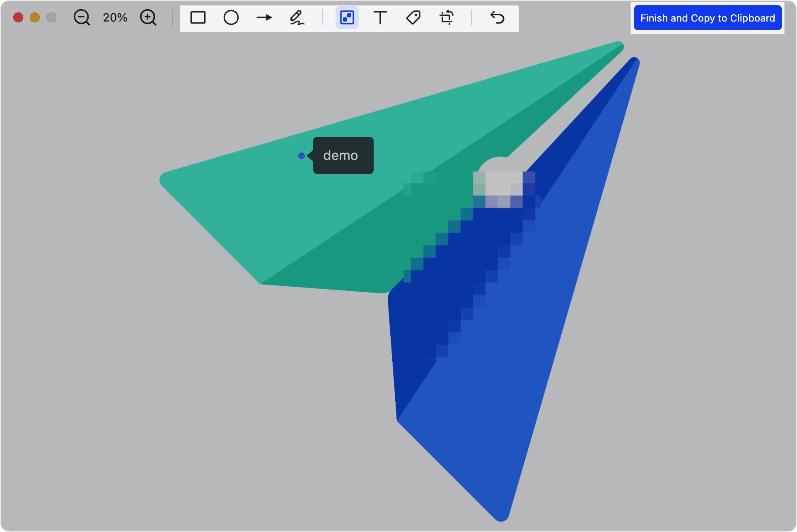Click the 20% zoom level indicator
The width and height of the screenshot is (797, 532).
pyautogui.click(x=115, y=18)
